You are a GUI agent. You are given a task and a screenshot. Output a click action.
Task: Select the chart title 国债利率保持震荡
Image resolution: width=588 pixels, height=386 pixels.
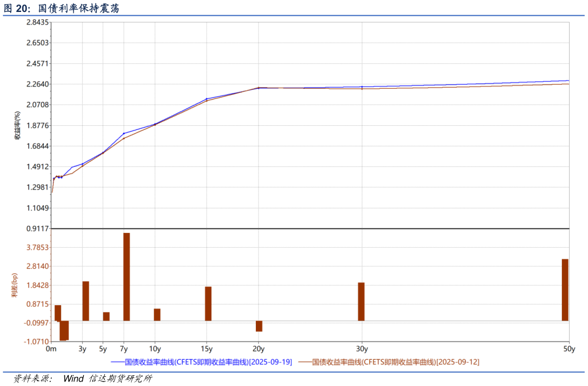pos(79,9)
